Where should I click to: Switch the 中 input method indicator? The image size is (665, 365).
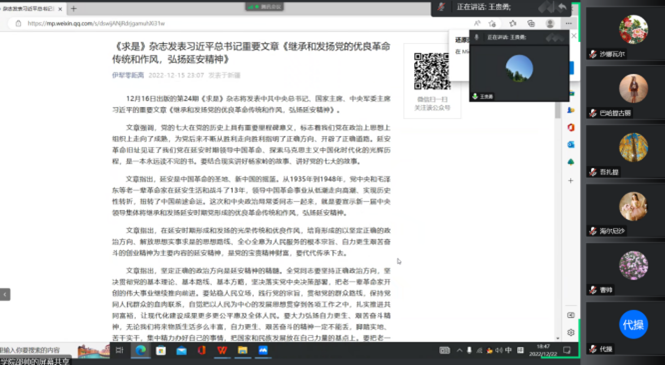[509, 350]
